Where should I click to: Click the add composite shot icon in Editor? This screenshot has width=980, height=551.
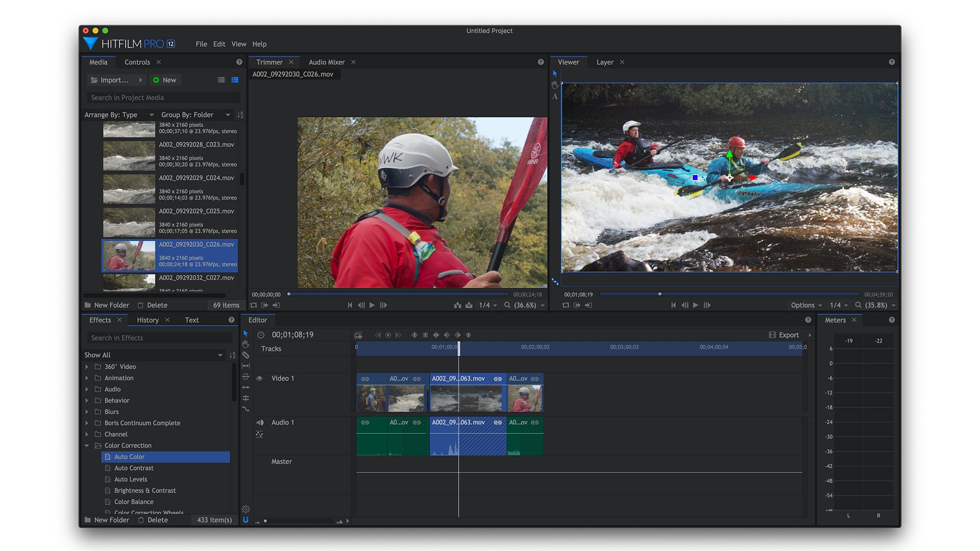tap(358, 335)
